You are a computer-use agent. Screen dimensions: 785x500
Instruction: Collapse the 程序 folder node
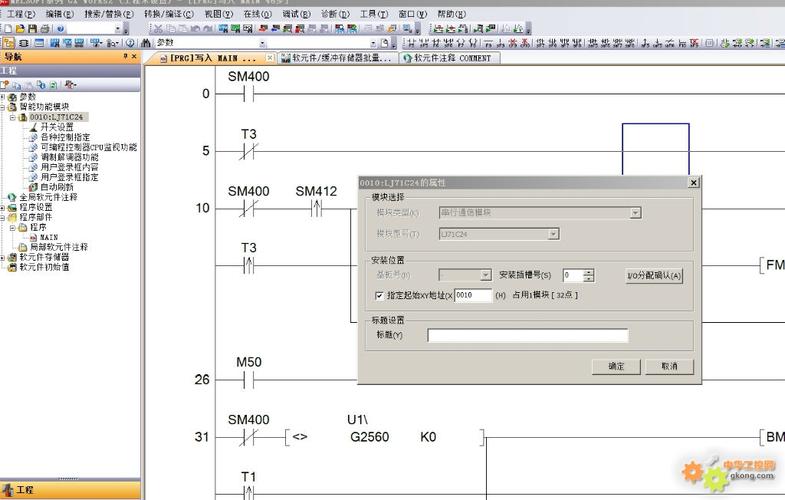(13, 227)
